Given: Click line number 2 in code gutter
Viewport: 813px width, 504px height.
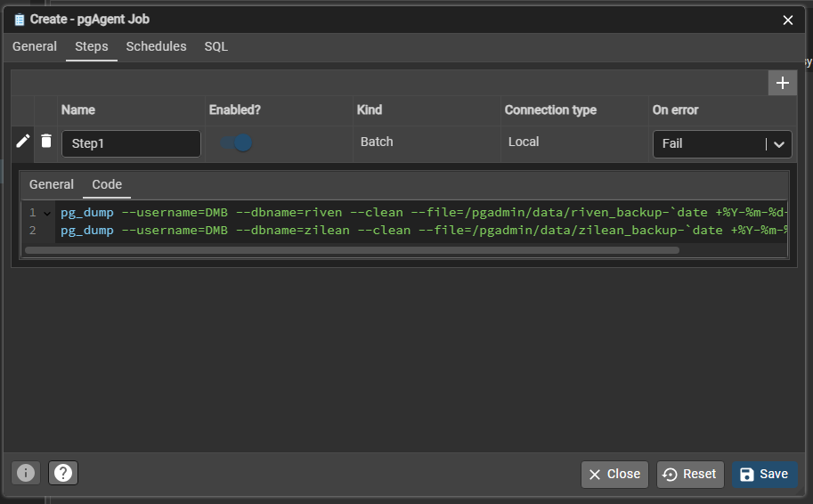Looking at the screenshot, I should point(33,231).
